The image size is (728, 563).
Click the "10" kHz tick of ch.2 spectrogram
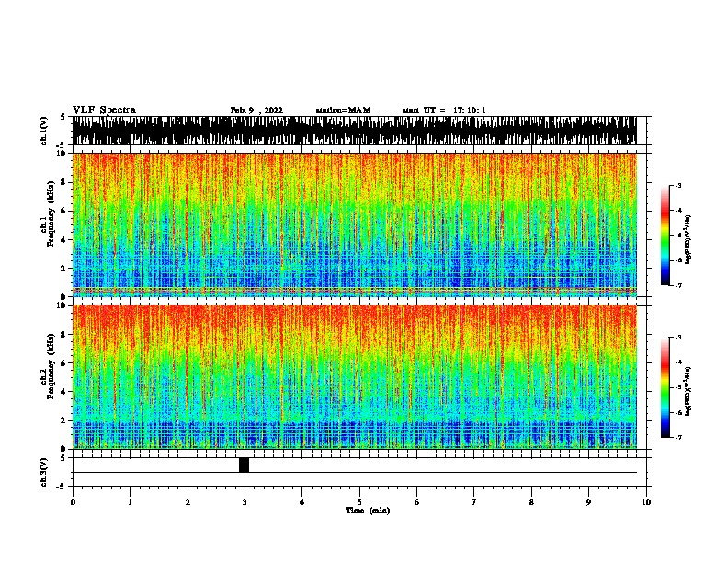[63, 305]
